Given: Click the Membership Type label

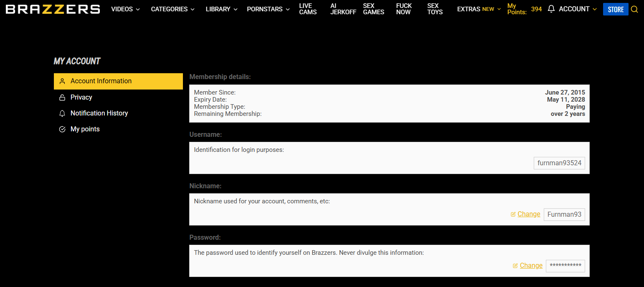Looking at the screenshot, I should tap(220, 107).
